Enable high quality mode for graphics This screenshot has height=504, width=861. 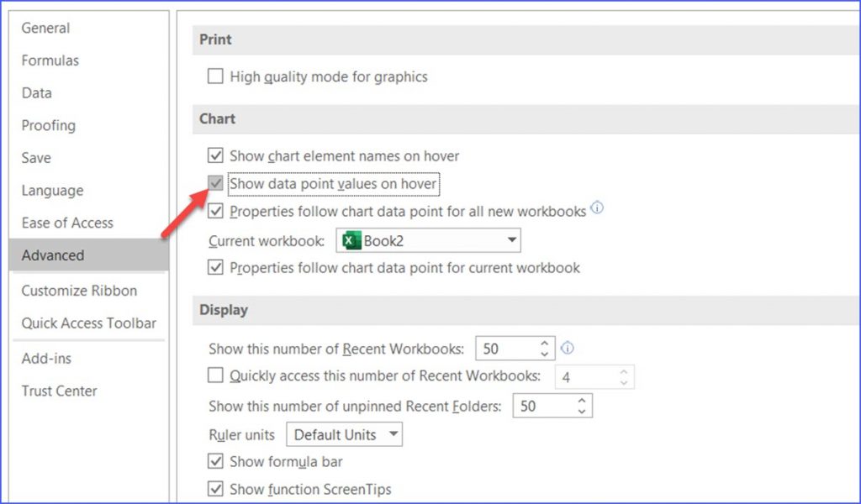215,76
